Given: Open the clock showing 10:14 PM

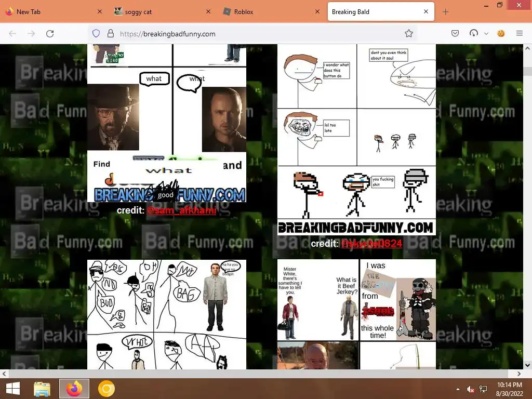Looking at the screenshot, I should click(509, 389).
